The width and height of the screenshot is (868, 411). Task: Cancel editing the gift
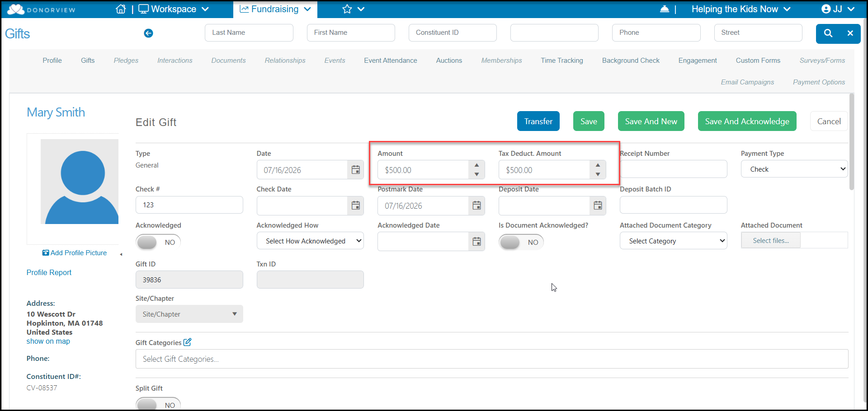[x=829, y=121]
